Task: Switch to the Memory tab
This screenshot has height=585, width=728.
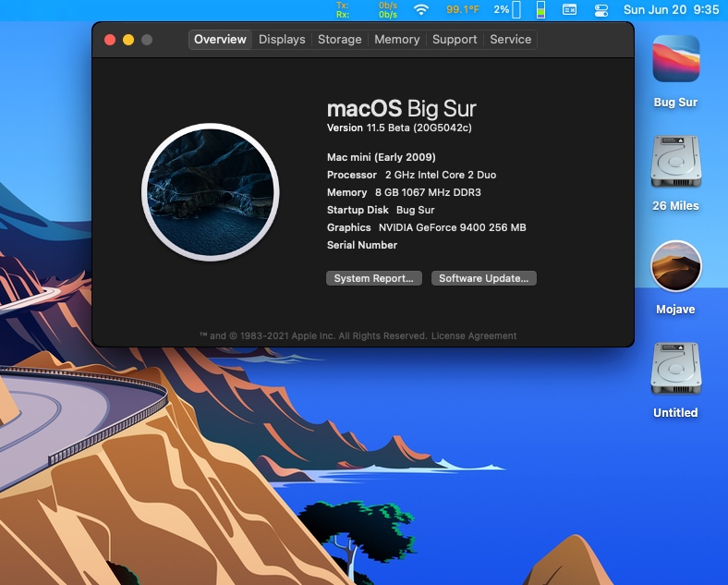Action: tap(397, 40)
